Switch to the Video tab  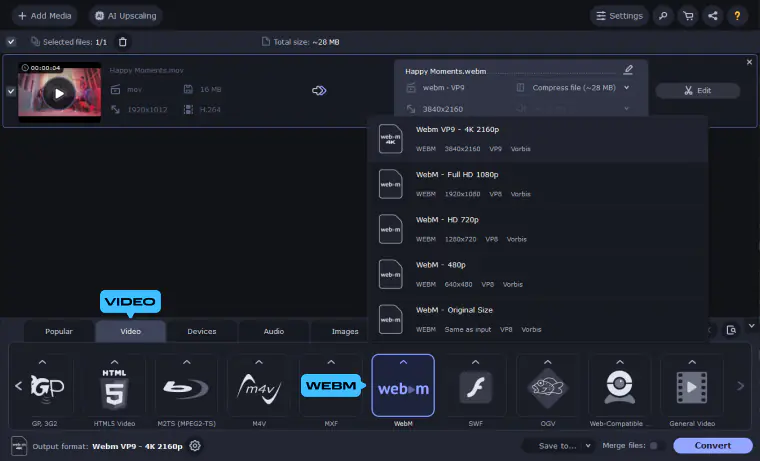coord(130,331)
